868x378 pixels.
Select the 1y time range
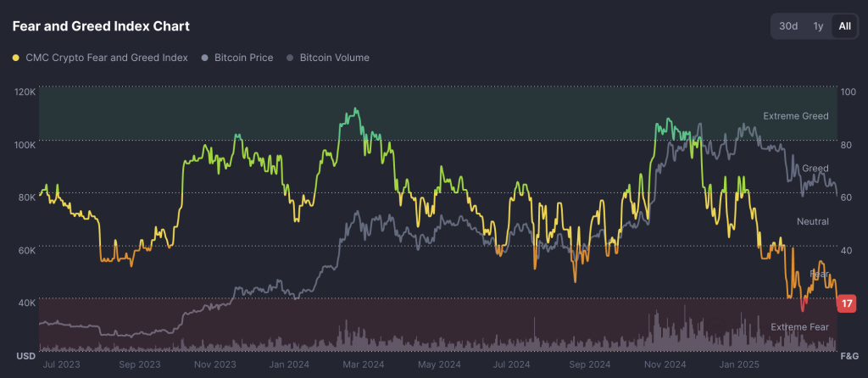click(818, 26)
